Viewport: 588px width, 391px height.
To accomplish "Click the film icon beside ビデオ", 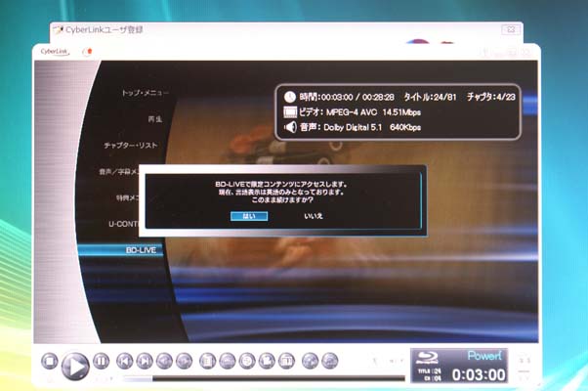I will tap(290, 111).
